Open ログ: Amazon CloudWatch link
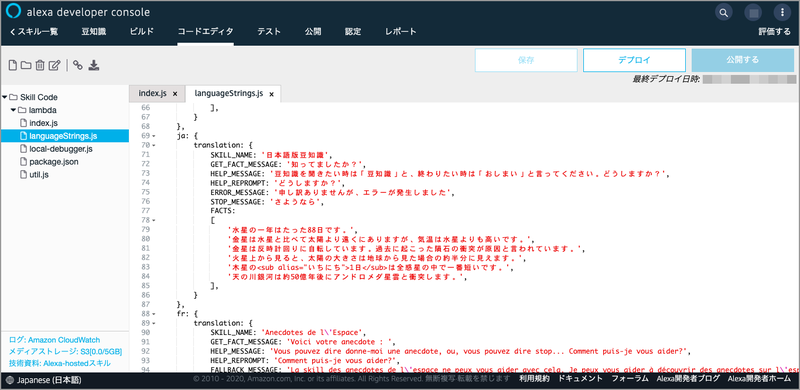This screenshot has height=390, width=800. pyautogui.click(x=55, y=340)
